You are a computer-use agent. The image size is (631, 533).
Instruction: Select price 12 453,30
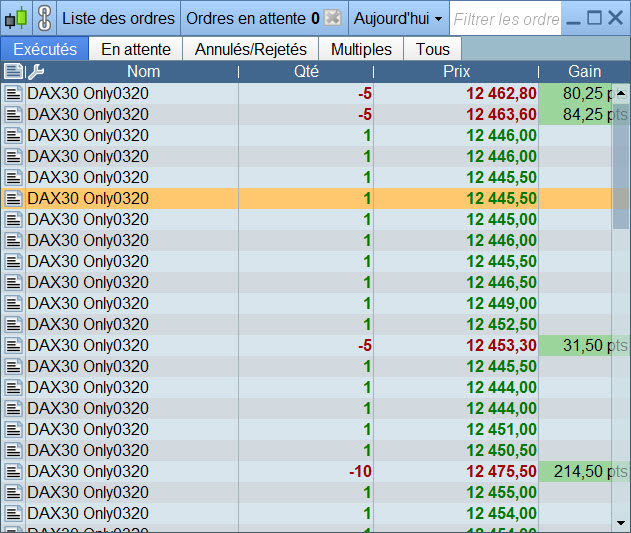(501, 345)
